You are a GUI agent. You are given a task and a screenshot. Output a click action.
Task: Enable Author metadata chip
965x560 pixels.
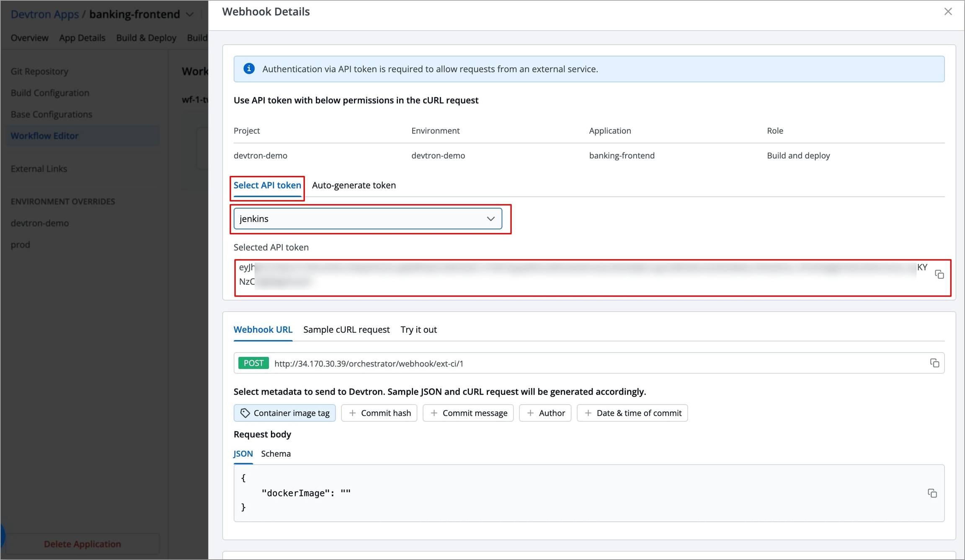545,413
